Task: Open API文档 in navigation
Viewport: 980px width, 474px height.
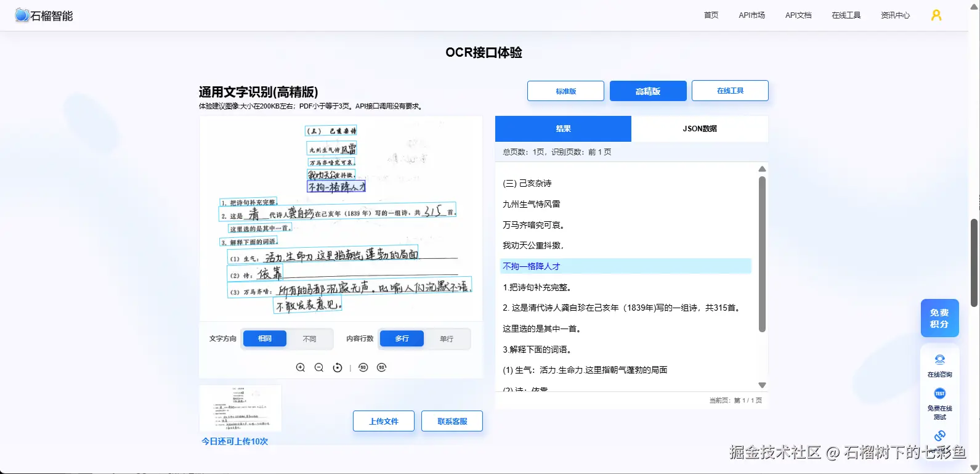Action: click(798, 15)
